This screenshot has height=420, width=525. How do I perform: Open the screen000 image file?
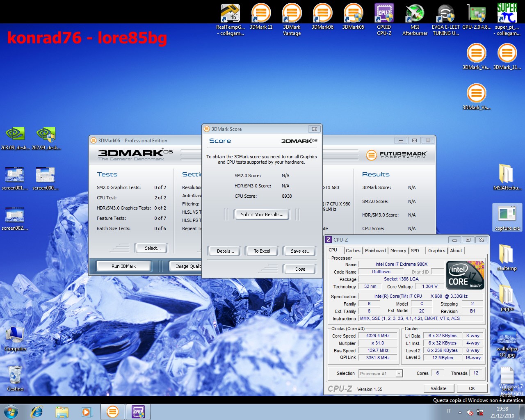[46, 178]
